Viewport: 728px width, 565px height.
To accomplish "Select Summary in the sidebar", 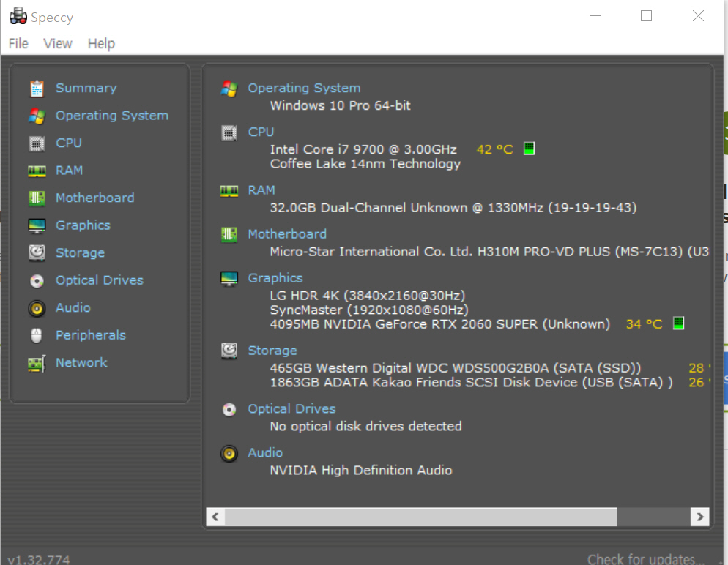I will click(86, 88).
